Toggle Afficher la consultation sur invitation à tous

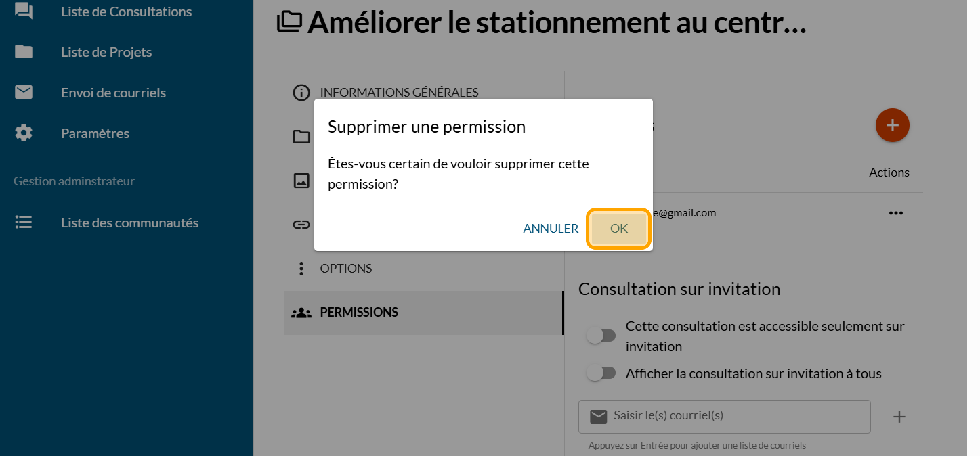coord(601,373)
